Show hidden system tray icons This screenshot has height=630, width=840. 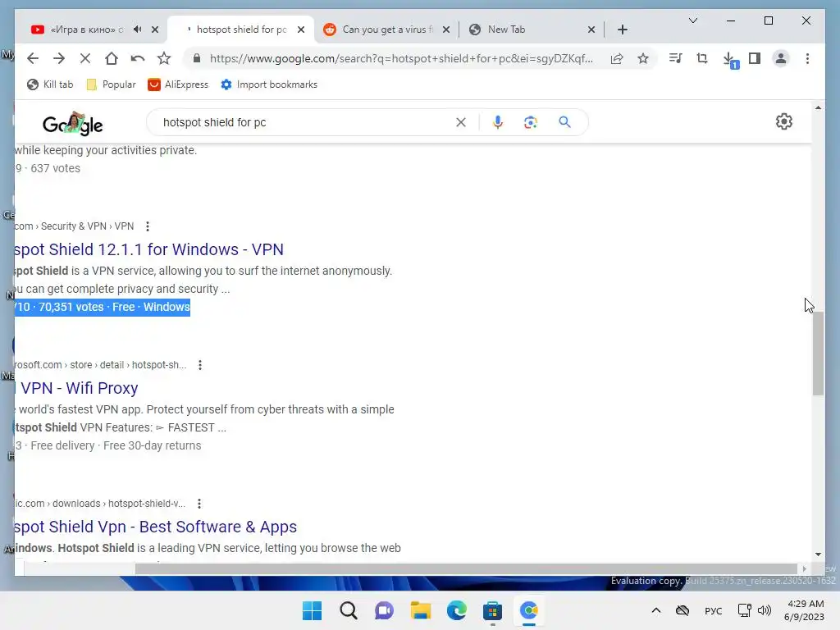pyautogui.click(x=655, y=610)
